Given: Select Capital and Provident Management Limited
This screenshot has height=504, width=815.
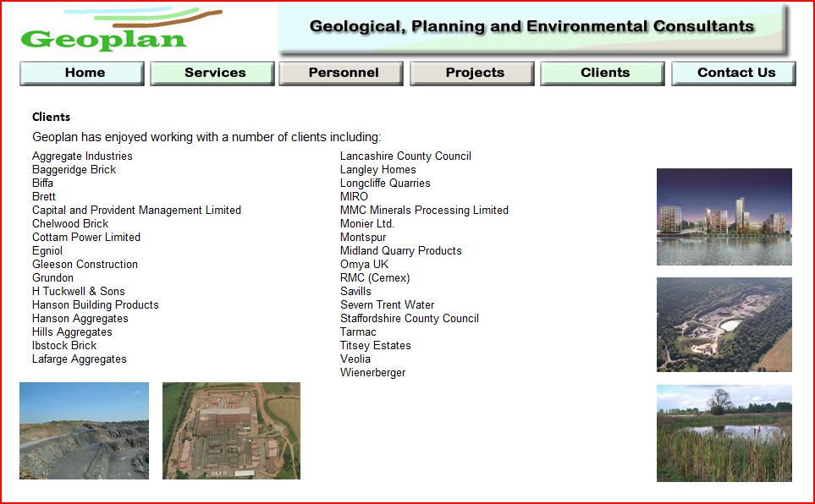Looking at the screenshot, I should (x=137, y=210).
